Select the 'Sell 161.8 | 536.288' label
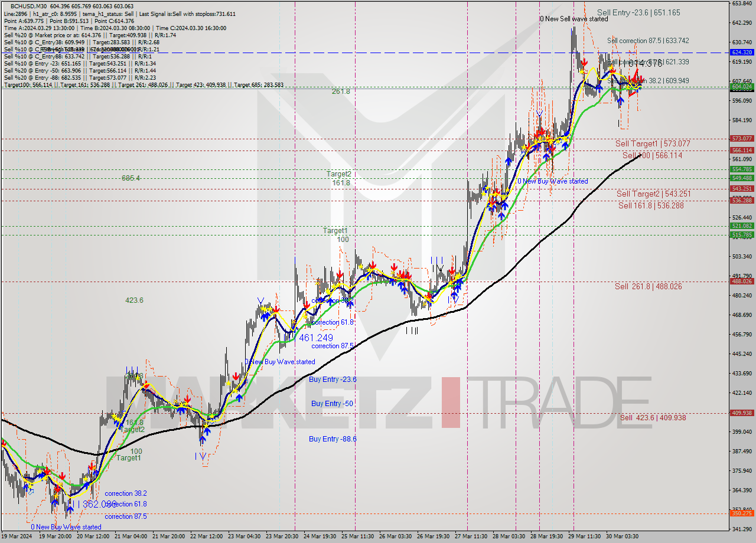 point(651,205)
